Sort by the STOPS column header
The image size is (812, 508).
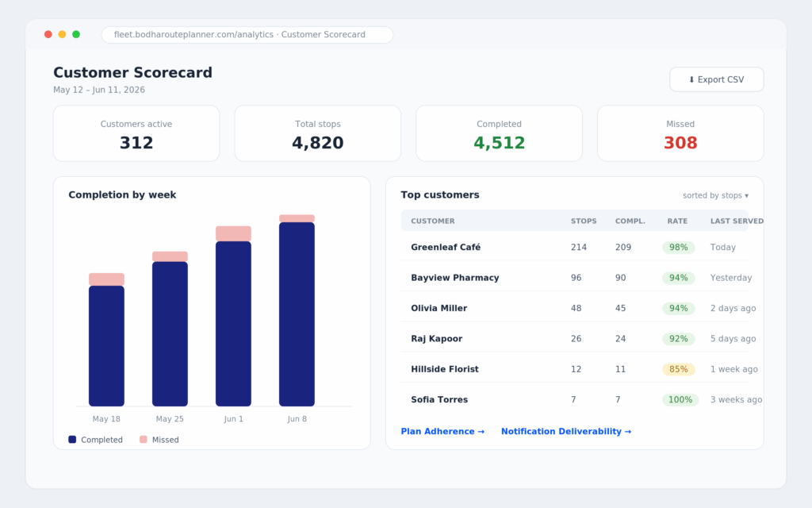coord(584,221)
